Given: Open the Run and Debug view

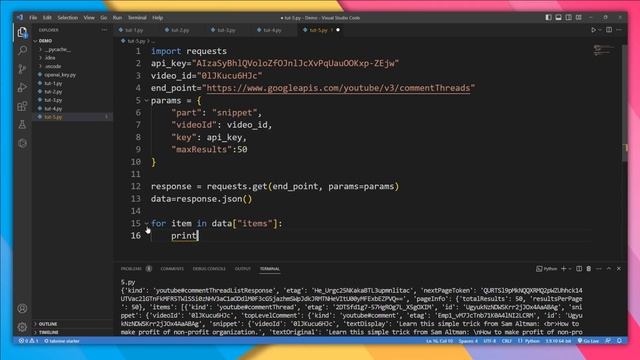Looking at the screenshot, I should [x=22, y=87].
